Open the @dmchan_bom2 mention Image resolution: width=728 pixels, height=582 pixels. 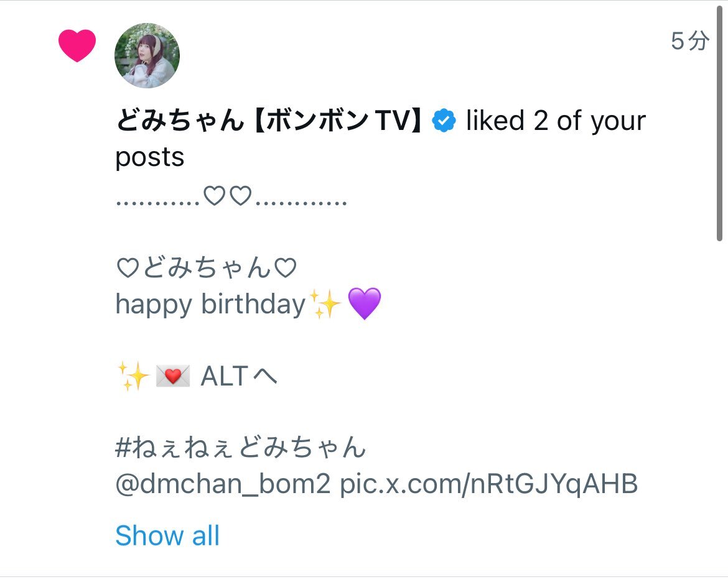(x=223, y=484)
